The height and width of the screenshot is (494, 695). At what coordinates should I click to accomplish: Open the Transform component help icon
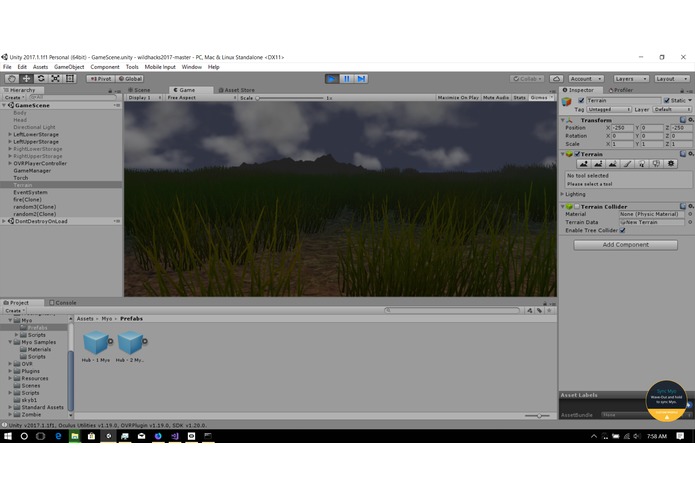coord(683,120)
